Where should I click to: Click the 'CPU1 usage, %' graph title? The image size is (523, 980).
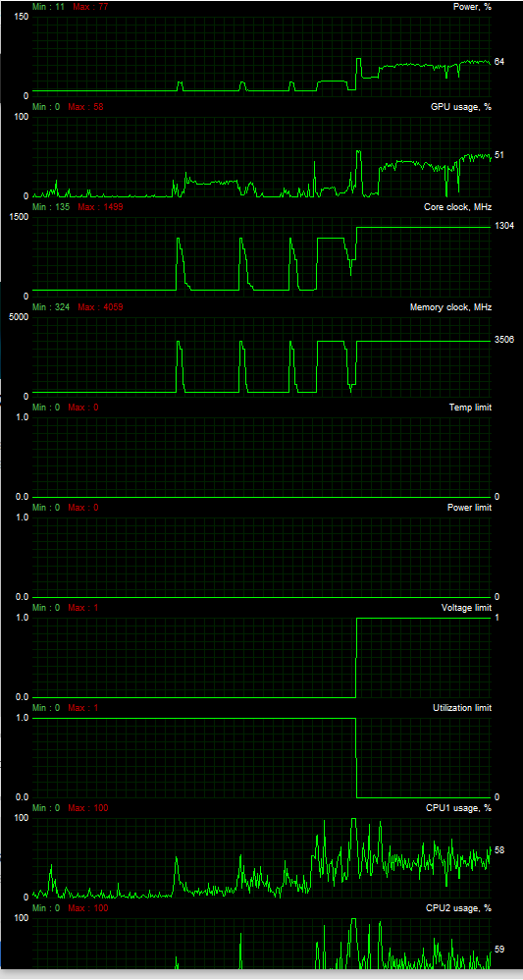pyautogui.click(x=458, y=807)
